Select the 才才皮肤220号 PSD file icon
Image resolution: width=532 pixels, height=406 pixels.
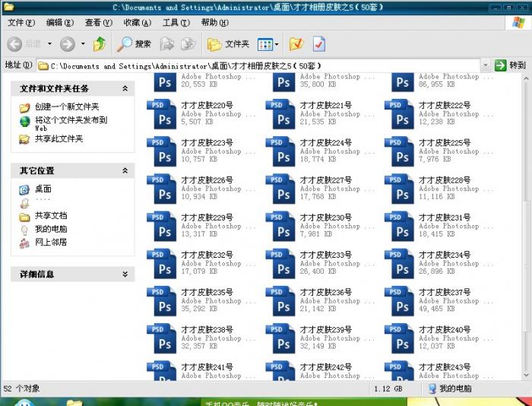(161, 114)
